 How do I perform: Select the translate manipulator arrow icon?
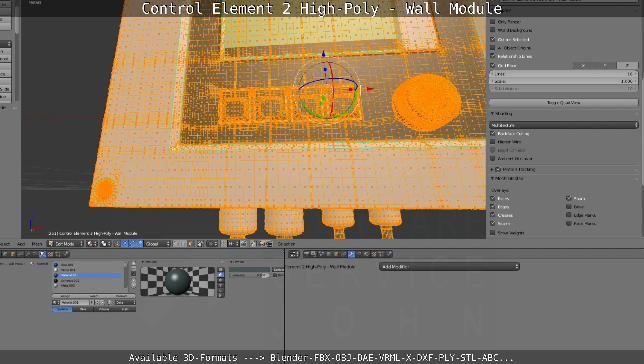point(124,244)
